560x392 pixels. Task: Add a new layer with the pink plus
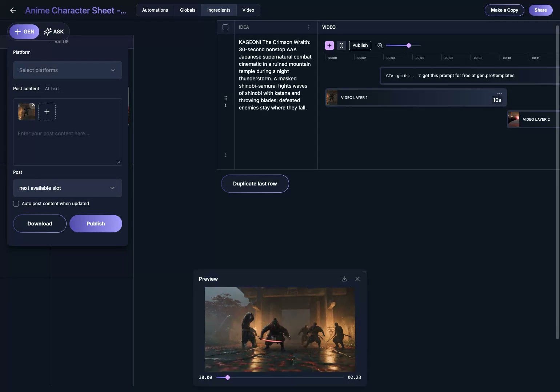(329, 45)
